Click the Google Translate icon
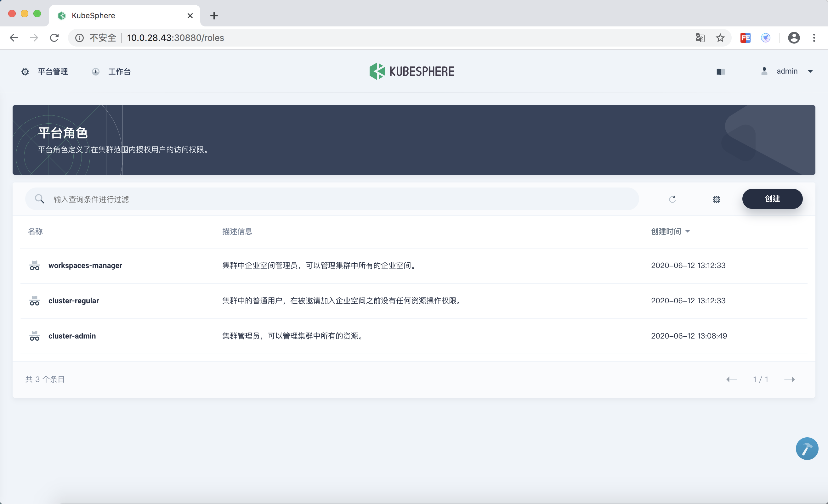The width and height of the screenshot is (828, 504). (700, 38)
